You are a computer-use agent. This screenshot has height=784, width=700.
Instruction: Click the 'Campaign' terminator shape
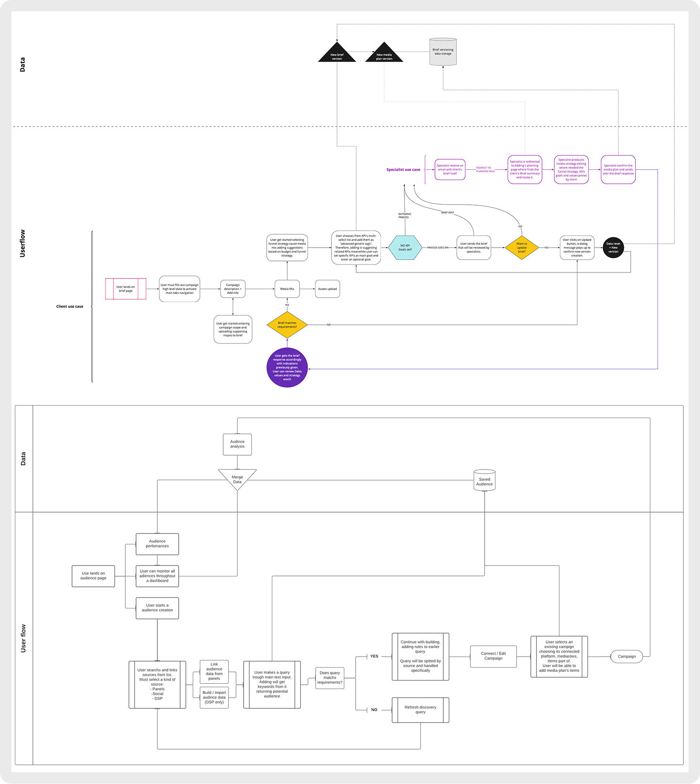tap(627, 656)
